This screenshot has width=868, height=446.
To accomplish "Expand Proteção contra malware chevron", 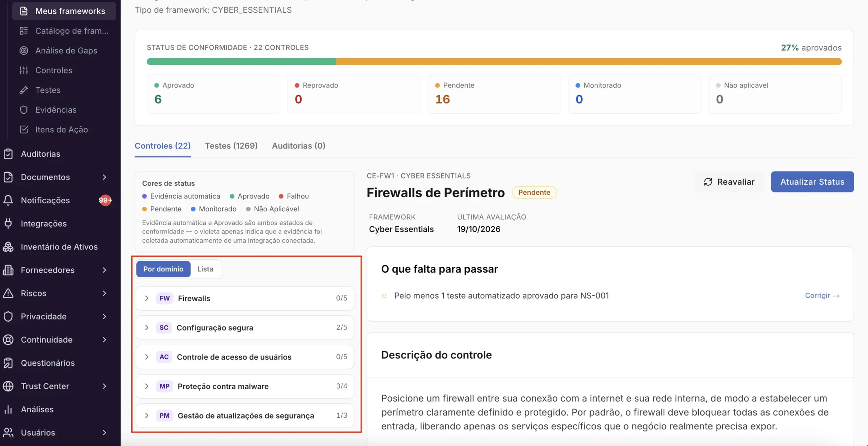I will [x=146, y=386].
